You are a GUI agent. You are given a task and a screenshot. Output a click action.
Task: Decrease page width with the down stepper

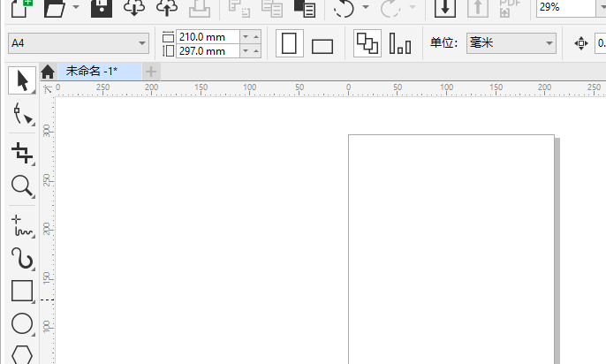pos(246,37)
